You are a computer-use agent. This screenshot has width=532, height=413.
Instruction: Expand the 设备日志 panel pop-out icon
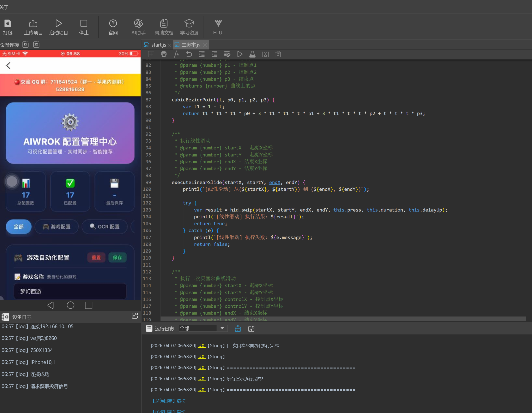(135, 316)
